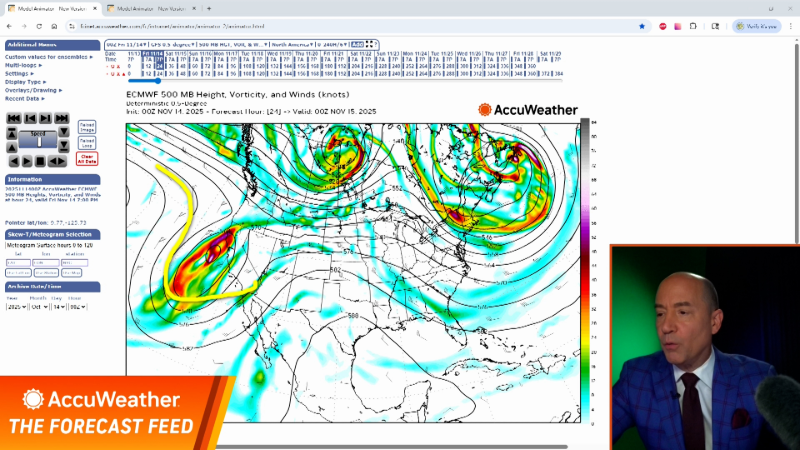Bookmark this page with star icon
This screenshot has width=800, height=450.
pyautogui.click(x=642, y=26)
